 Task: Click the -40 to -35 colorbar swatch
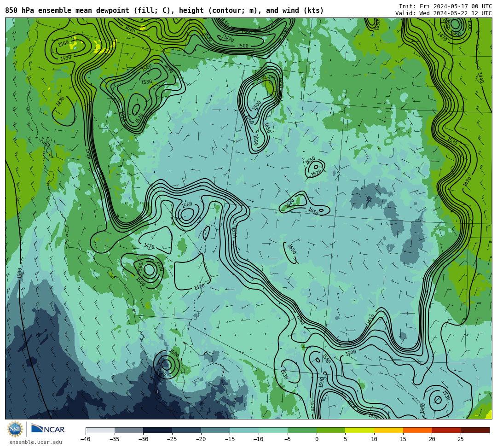pos(100,430)
